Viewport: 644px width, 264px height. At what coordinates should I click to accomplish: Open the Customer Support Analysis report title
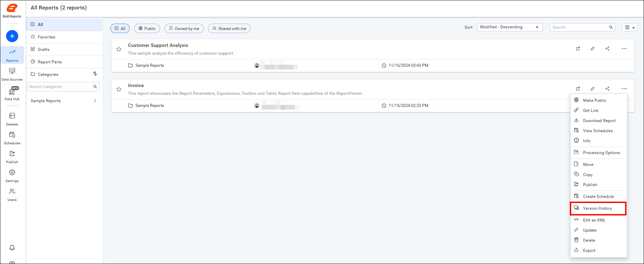click(x=158, y=45)
